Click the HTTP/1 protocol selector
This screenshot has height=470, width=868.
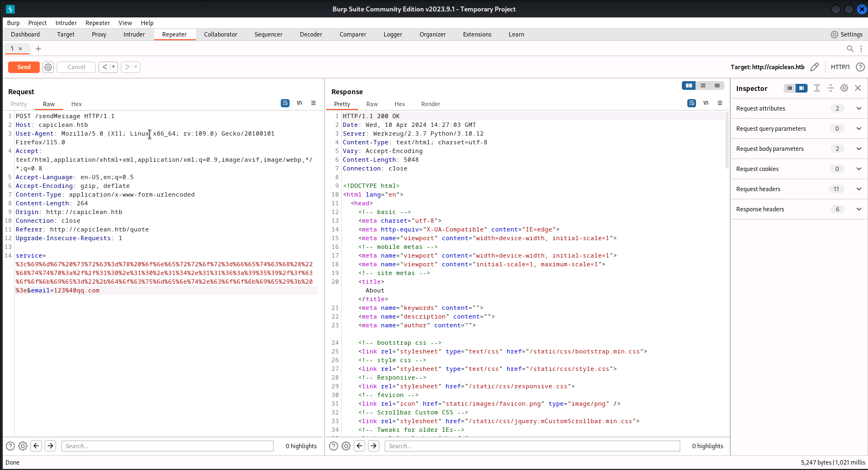tap(840, 67)
